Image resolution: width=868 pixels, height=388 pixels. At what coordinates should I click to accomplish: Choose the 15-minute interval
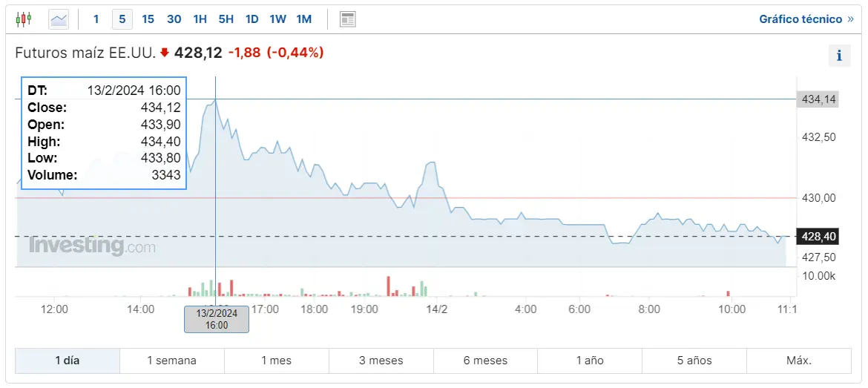[x=148, y=19]
